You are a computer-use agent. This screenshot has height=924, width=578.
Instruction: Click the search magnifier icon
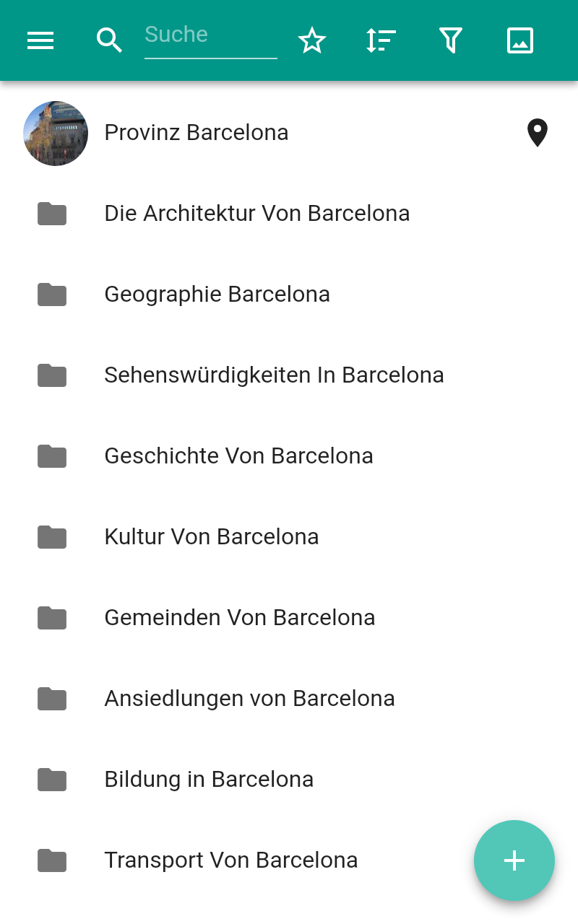coord(109,40)
